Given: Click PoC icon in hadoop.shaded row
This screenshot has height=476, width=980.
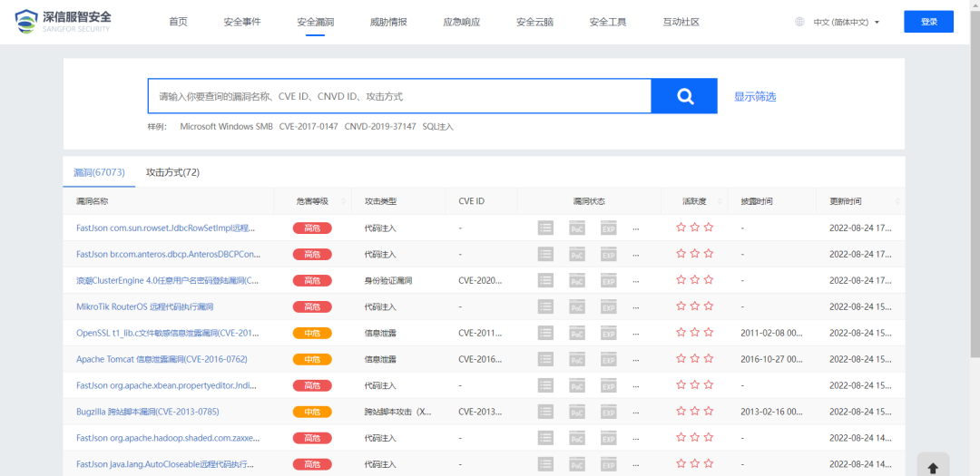Looking at the screenshot, I should [x=577, y=438].
